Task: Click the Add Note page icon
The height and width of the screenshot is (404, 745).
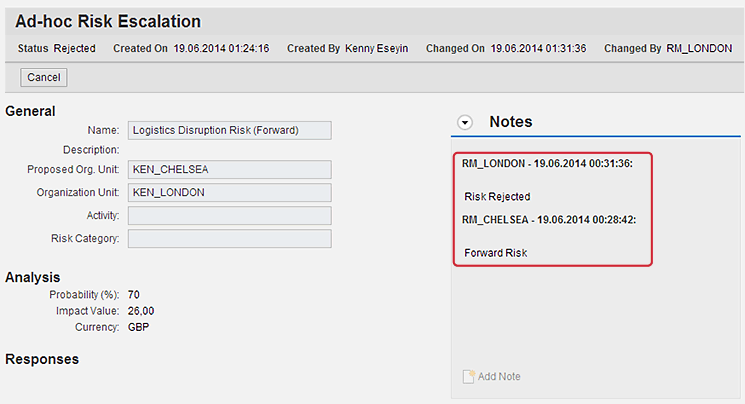Action: [468, 376]
